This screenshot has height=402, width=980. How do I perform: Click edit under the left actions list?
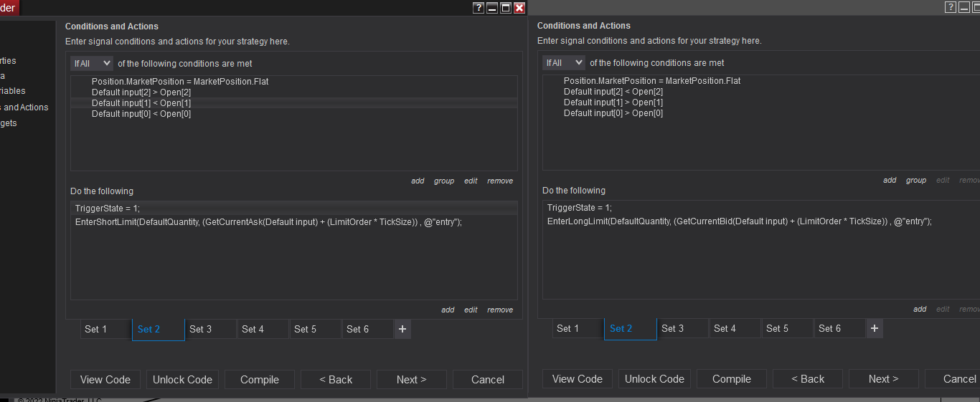pyautogui.click(x=471, y=310)
